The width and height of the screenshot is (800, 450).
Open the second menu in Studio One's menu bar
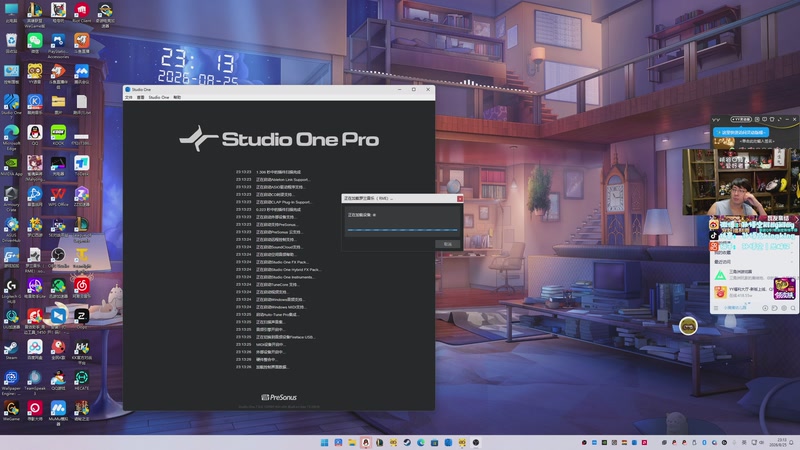(140, 97)
